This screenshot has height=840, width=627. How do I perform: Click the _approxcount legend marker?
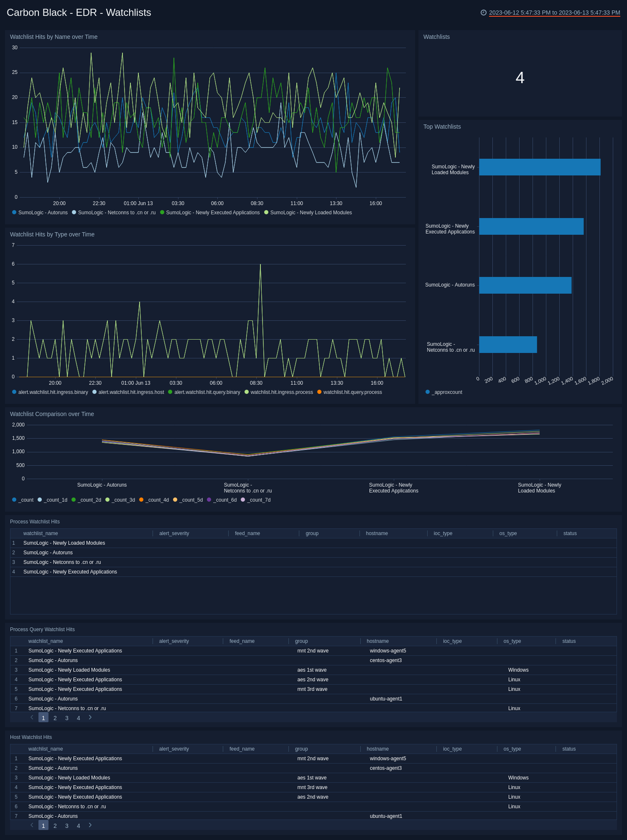click(428, 392)
